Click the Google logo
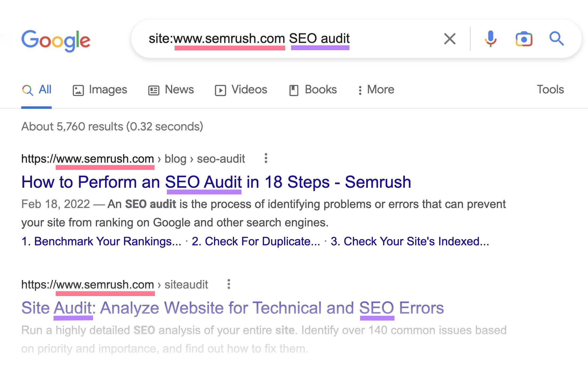 coord(56,40)
